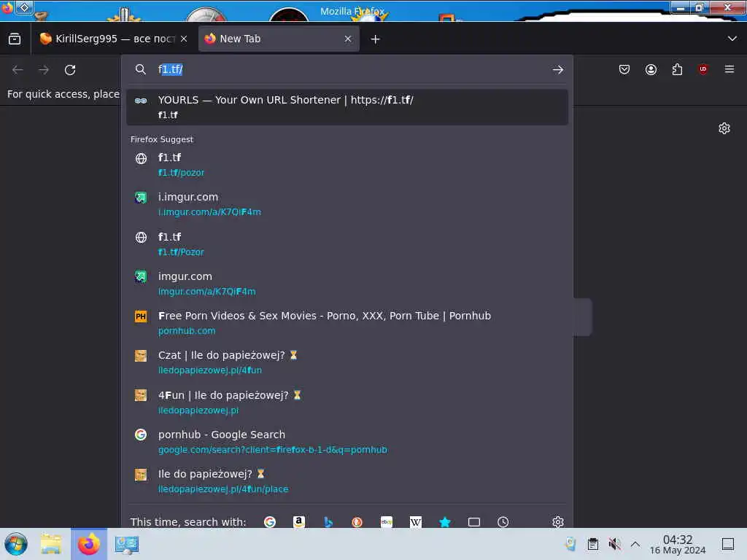
Task: Open the iledopapiezowej.pl/4fun/place suggestion
Action: [x=347, y=481]
